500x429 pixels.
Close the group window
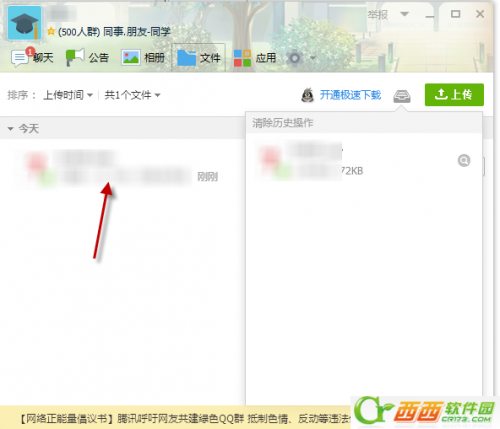(x=480, y=14)
